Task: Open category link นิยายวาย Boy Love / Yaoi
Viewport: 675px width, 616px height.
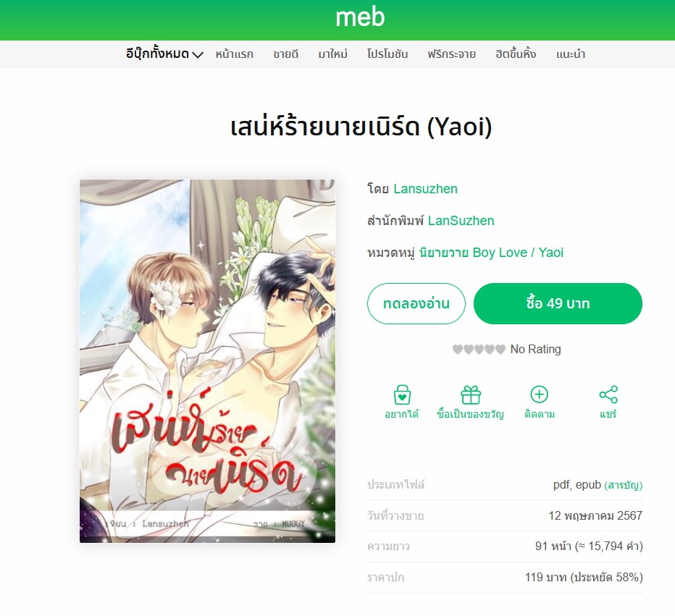Action: point(491,253)
